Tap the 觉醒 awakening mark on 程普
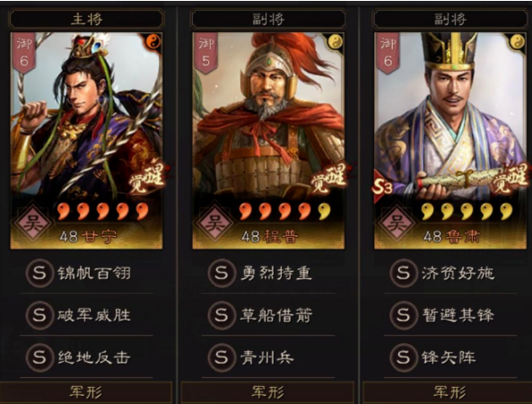The height and width of the screenshot is (404, 532). (328, 179)
